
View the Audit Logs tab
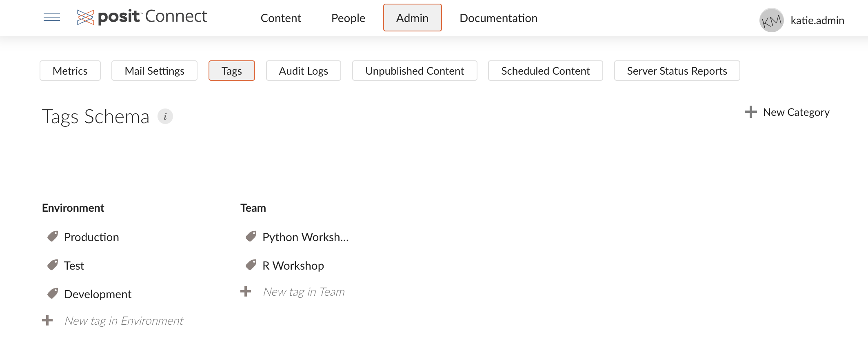pyautogui.click(x=303, y=71)
